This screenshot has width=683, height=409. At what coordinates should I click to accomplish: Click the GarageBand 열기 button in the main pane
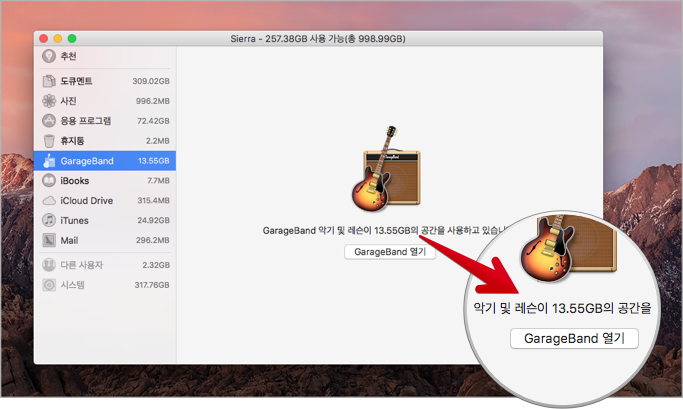click(390, 252)
